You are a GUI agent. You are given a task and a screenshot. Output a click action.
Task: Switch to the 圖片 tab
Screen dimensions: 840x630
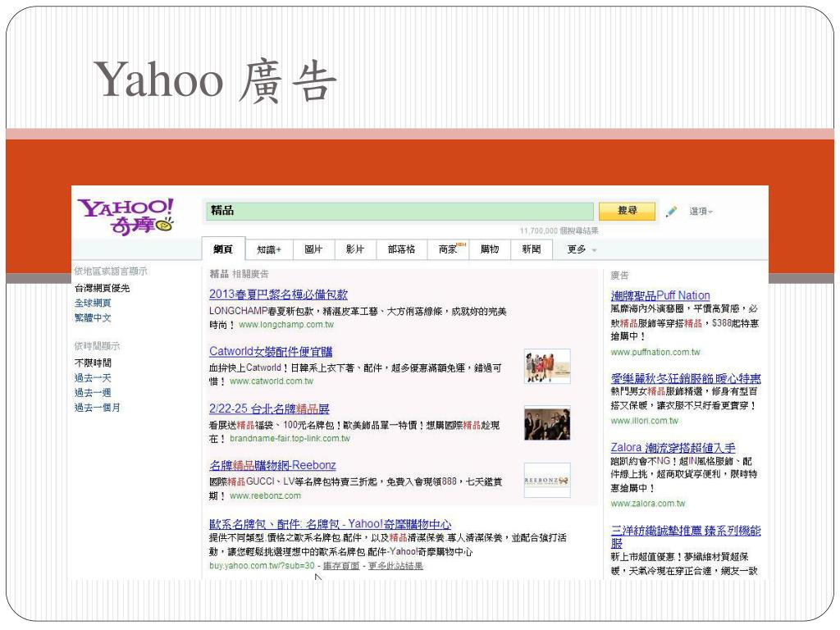click(x=313, y=249)
